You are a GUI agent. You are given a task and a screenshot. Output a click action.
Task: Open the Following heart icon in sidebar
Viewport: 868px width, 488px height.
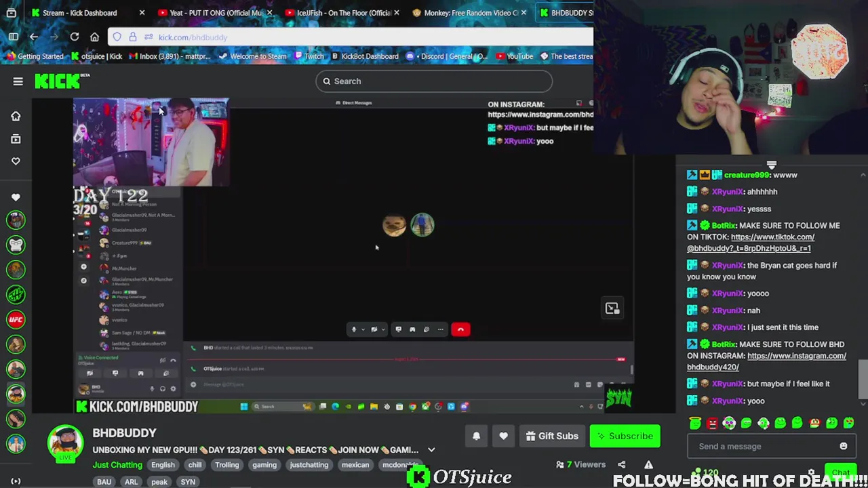click(16, 161)
